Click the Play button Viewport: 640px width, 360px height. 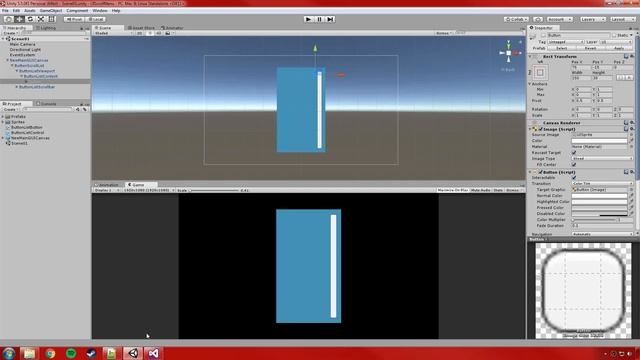point(309,19)
